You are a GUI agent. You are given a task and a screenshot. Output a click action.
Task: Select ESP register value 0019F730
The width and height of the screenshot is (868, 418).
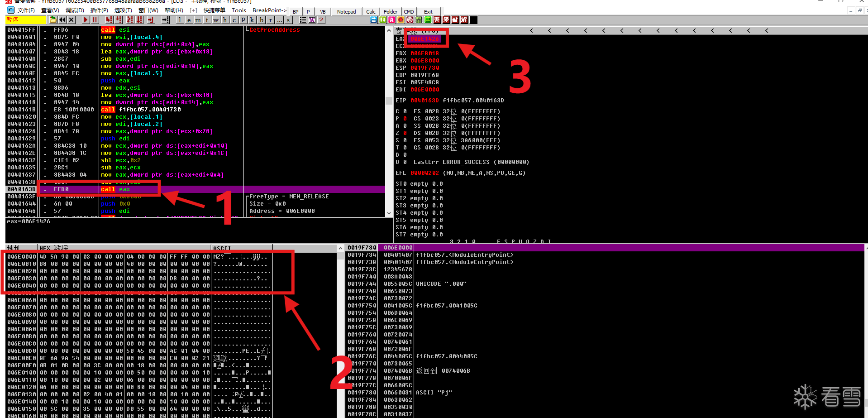tap(424, 68)
